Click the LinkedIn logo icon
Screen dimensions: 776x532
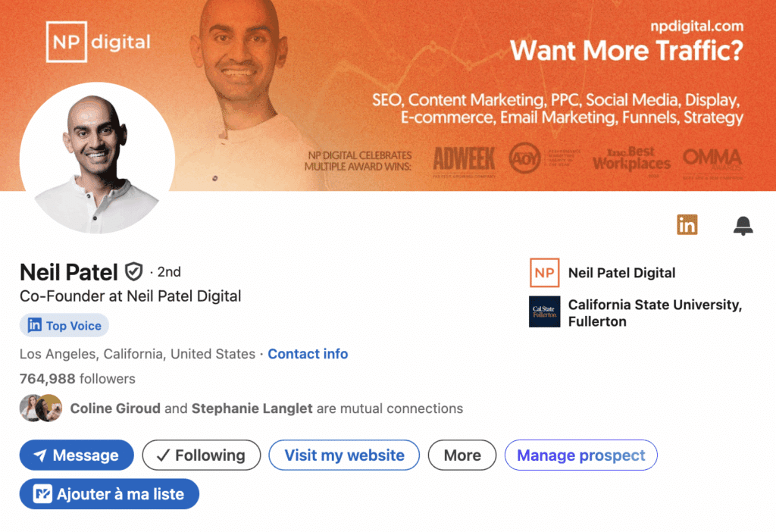[687, 225]
